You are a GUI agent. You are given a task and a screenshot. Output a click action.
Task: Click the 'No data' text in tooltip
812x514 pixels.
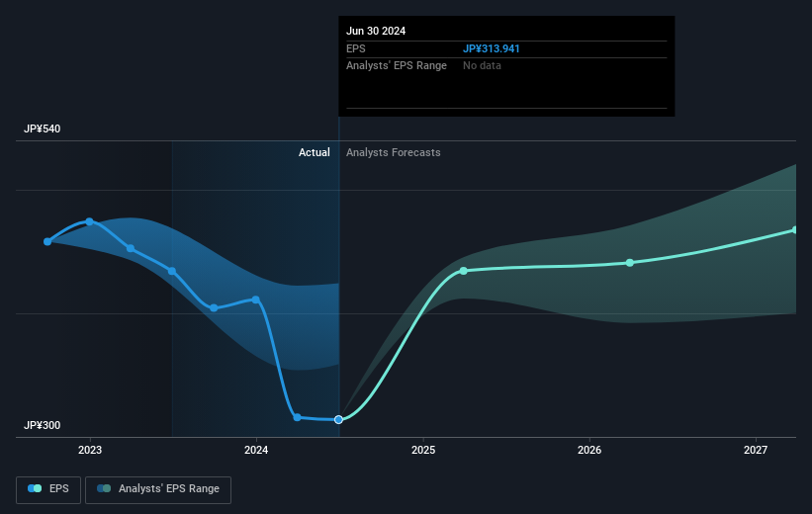[x=482, y=66]
